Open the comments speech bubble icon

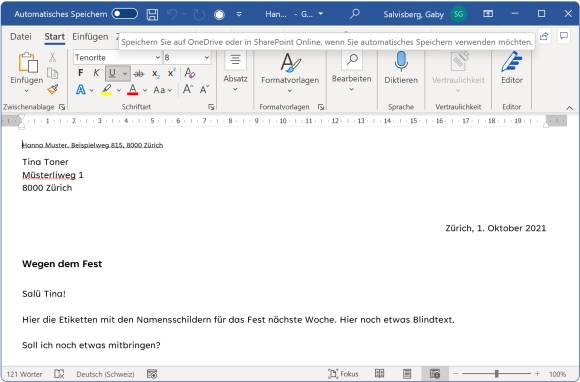click(x=564, y=36)
